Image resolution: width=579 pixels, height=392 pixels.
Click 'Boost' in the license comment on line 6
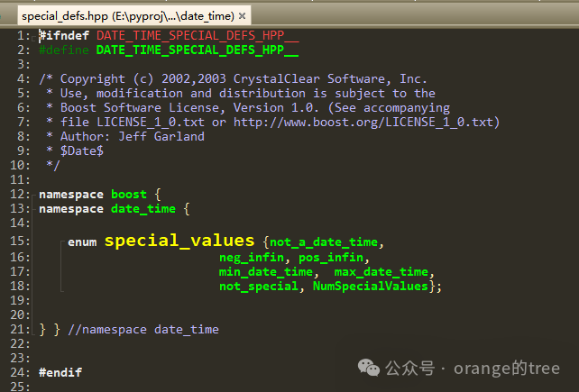pyautogui.click(x=78, y=107)
